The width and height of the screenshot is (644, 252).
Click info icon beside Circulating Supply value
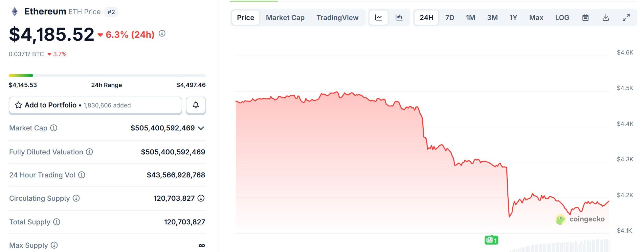tap(201, 198)
